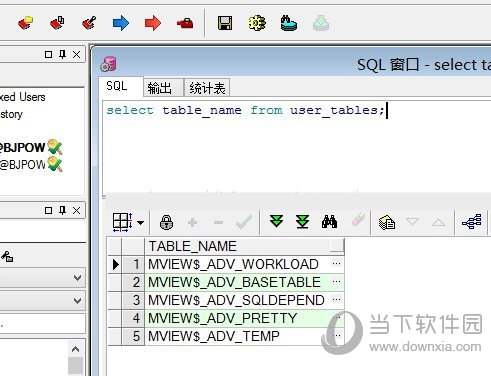This screenshot has height=376, width=491.
Task: Click the 'ked Users' list entry
Action: [x=23, y=97]
